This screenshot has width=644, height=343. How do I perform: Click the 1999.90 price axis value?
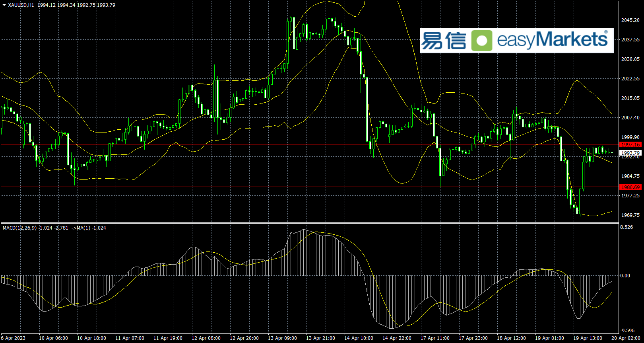[x=630, y=137]
